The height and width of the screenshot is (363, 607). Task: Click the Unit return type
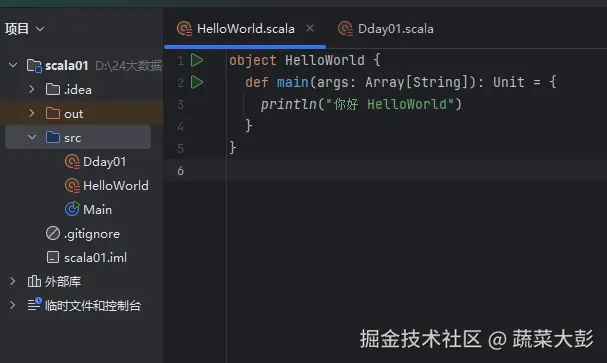[509, 82]
